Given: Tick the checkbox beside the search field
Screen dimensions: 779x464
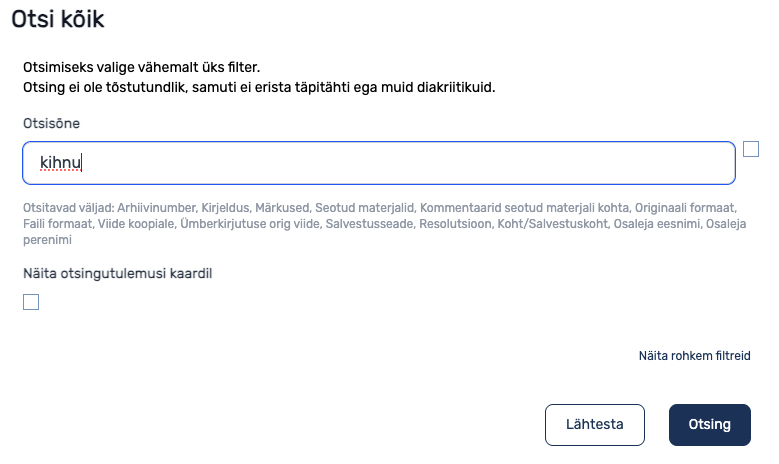Looking at the screenshot, I should coord(751,149).
